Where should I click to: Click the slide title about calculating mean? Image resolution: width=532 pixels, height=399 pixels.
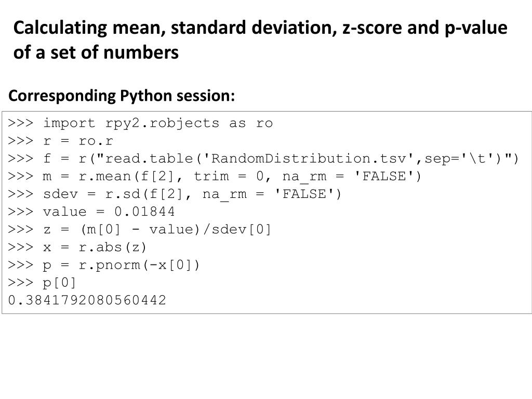tap(260, 40)
